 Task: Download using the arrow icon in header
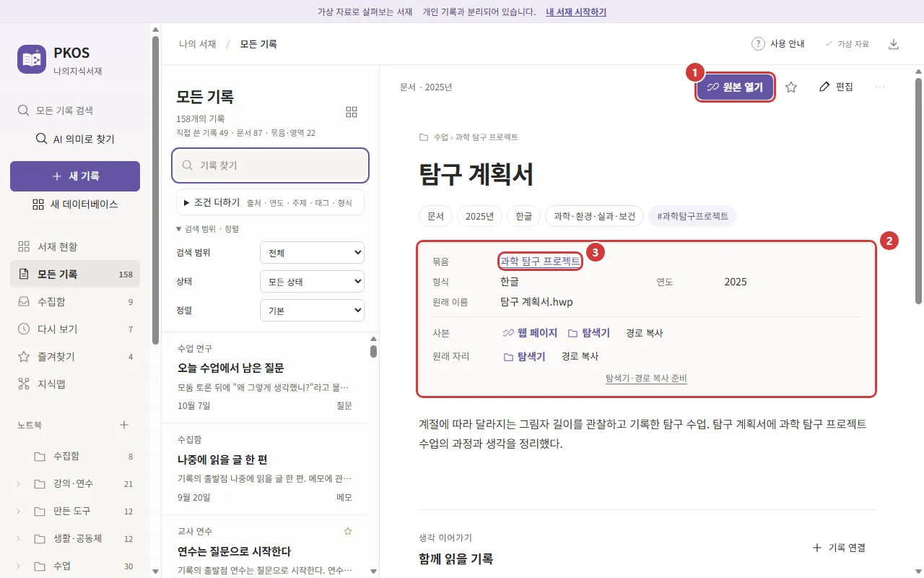(894, 44)
